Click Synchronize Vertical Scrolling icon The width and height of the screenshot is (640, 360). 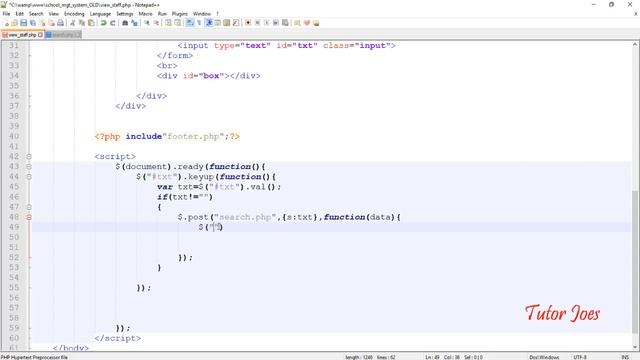tap(168, 23)
